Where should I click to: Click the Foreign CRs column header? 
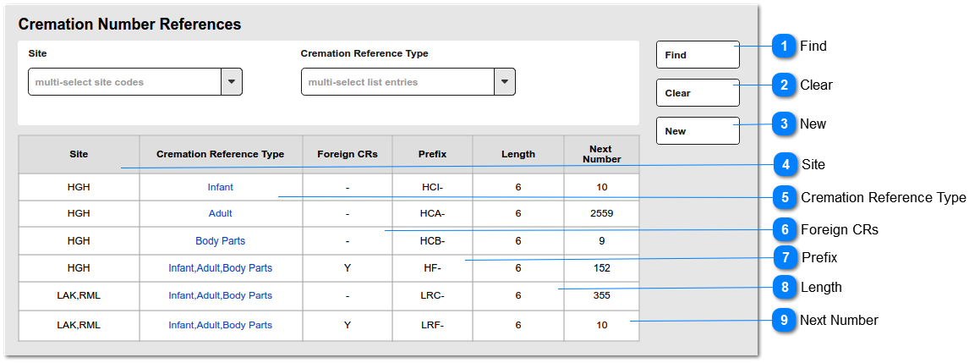click(x=348, y=155)
